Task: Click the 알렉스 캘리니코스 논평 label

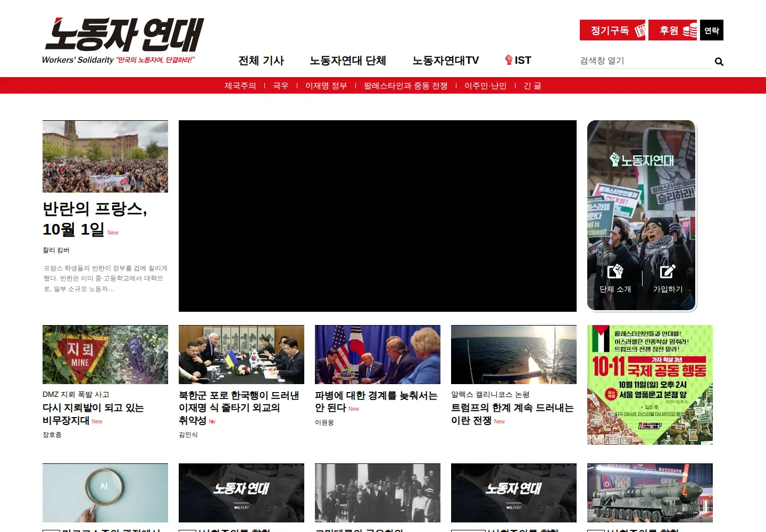Action: click(490, 394)
